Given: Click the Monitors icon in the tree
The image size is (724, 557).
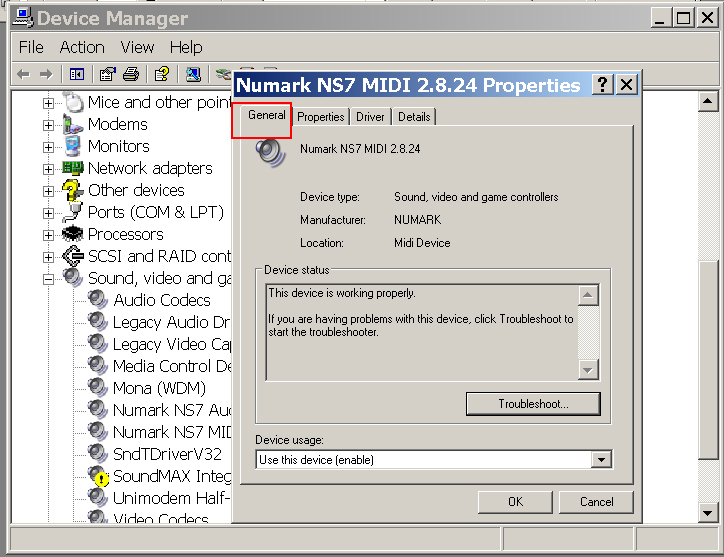Looking at the screenshot, I should (x=73, y=146).
